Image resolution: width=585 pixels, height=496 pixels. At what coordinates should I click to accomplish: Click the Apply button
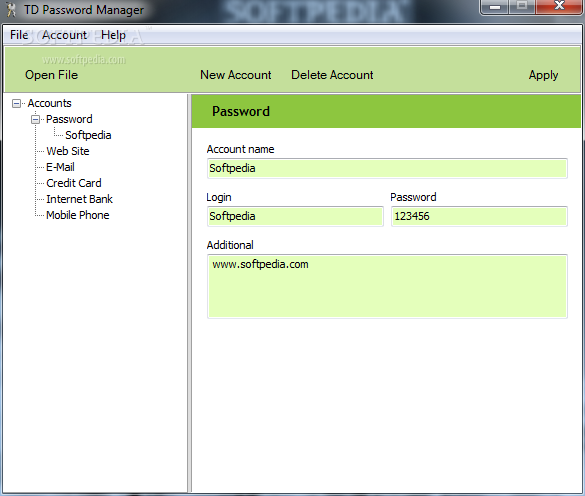543,75
